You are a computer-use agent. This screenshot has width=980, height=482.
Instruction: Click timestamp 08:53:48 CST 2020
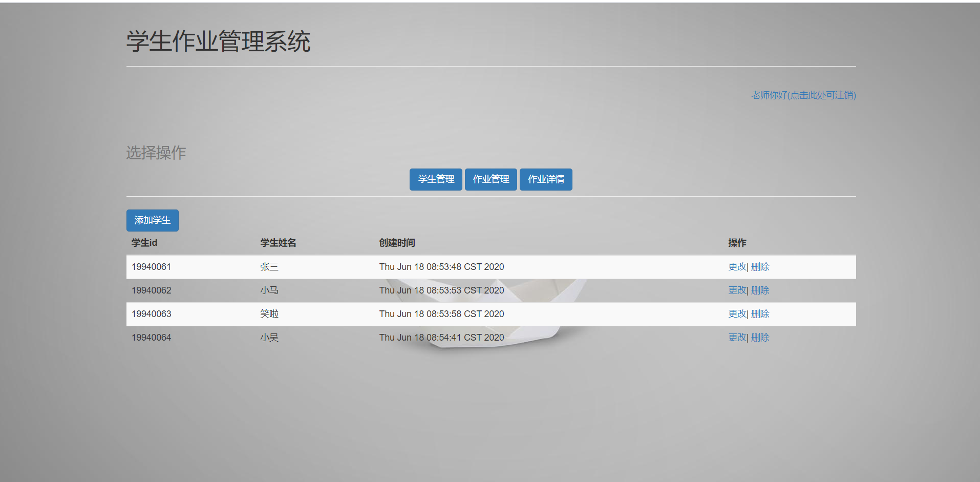[x=465, y=267]
